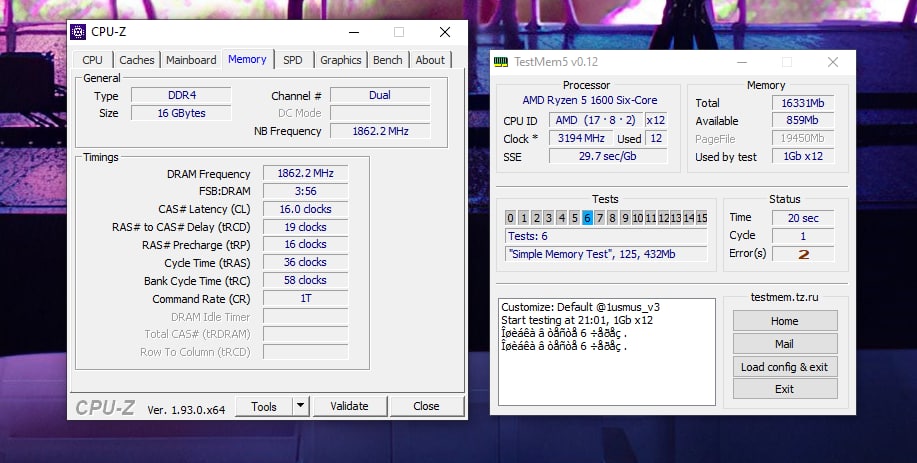Click the Simple Memory Test description field
917x463 pixels.
(x=606, y=254)
